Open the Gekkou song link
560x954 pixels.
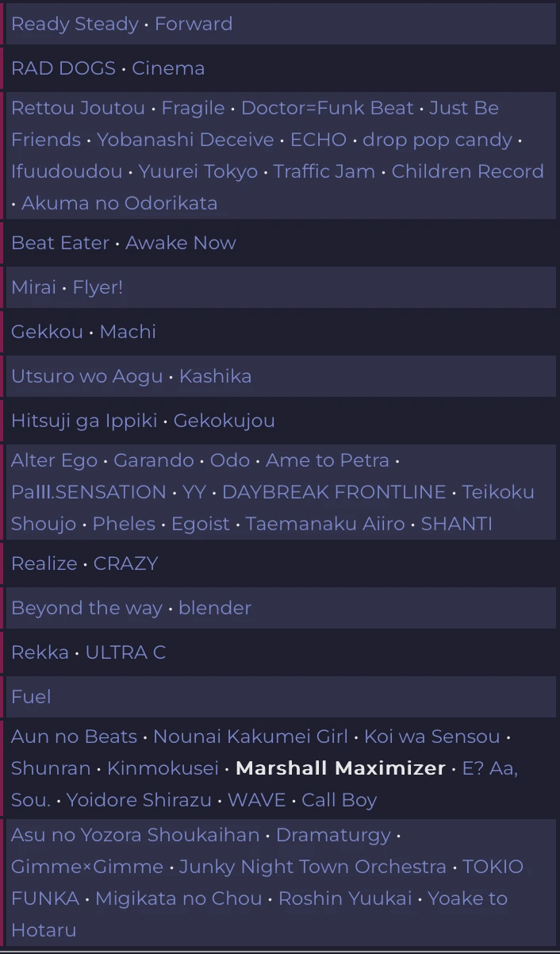click(47, 332)
